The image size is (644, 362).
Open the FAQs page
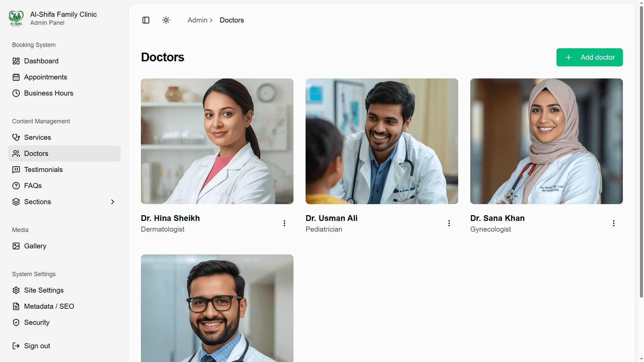coord(64,186)
